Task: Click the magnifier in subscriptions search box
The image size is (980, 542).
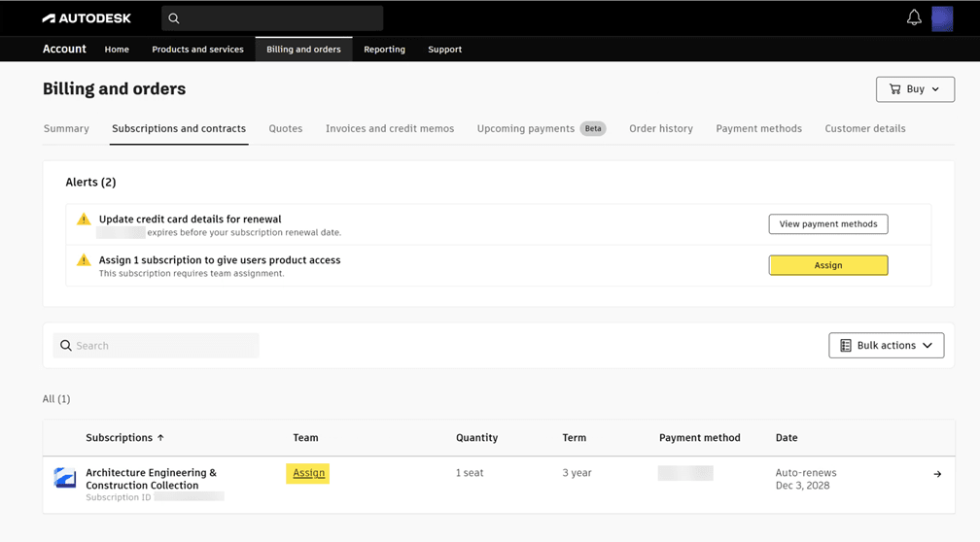Action: [66, 346]
